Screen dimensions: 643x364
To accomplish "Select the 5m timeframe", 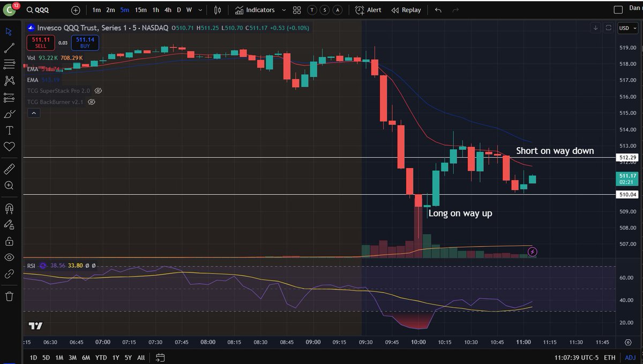I will [x=124, y=10].
